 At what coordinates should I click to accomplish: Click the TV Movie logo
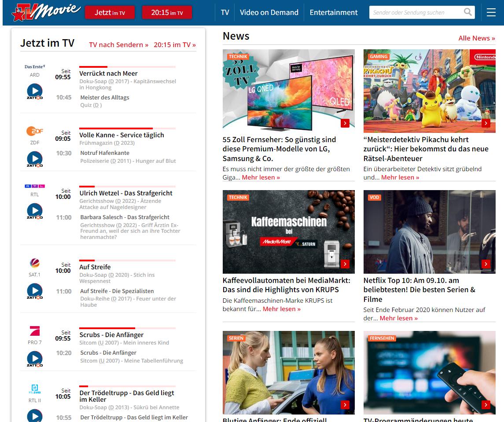coord(46,12)
